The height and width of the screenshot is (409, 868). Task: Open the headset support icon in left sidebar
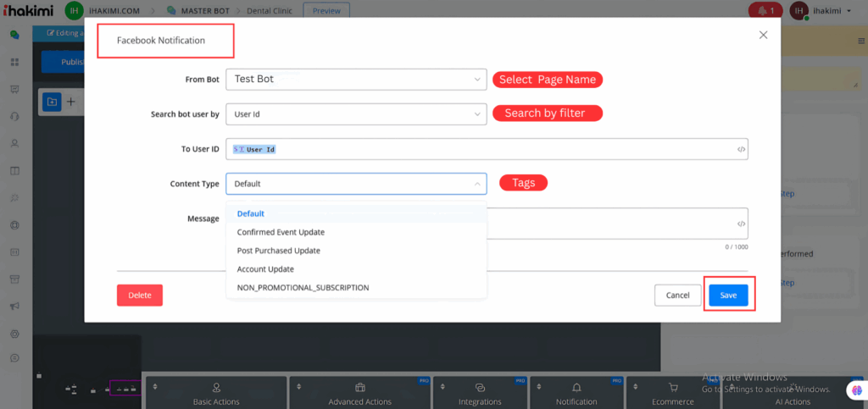[x=14, y=117]
